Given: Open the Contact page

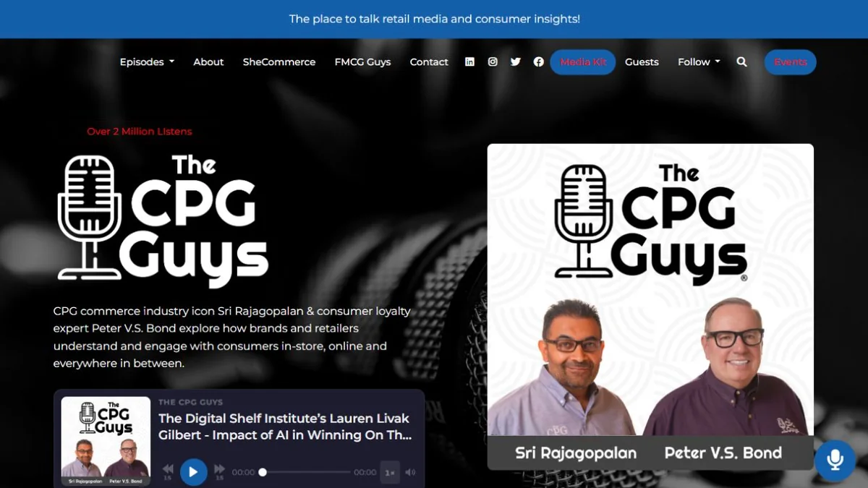Looking at the screenshot, I should point(429,62).
